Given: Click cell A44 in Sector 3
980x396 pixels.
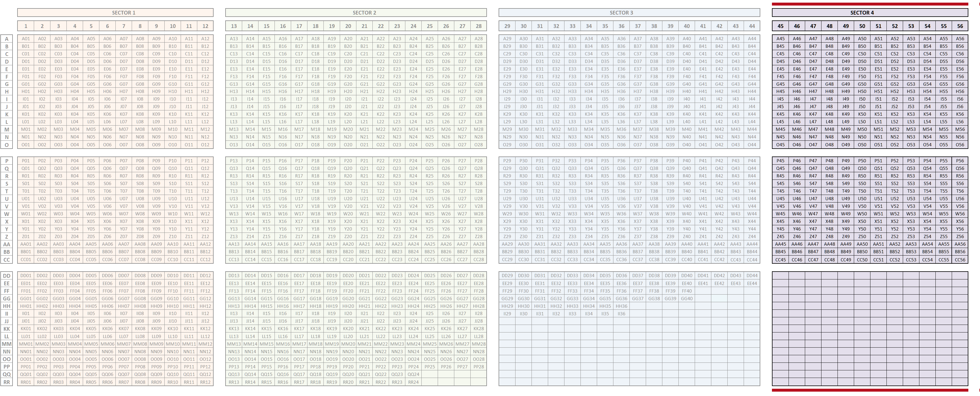Looking at the screenshot, I should click(x=752, y=38).
